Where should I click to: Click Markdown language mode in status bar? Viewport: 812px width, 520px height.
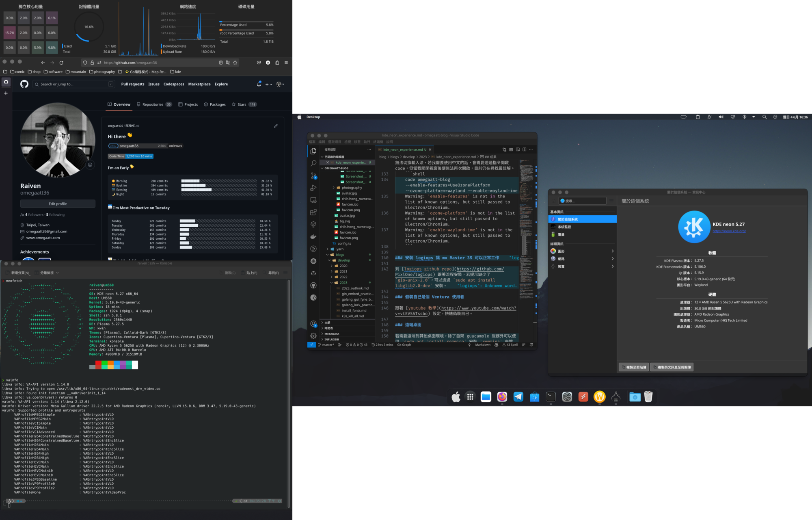point(483,344)
